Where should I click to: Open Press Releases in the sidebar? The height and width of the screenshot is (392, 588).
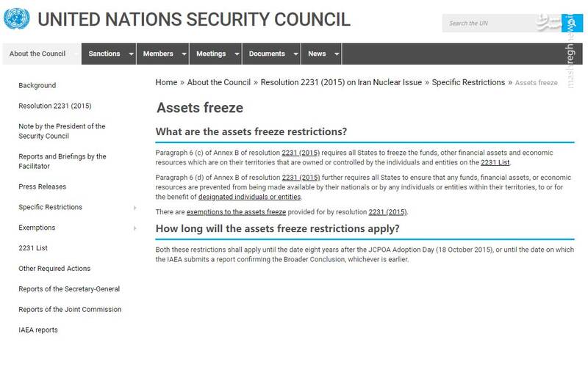(x=43, y=186)
